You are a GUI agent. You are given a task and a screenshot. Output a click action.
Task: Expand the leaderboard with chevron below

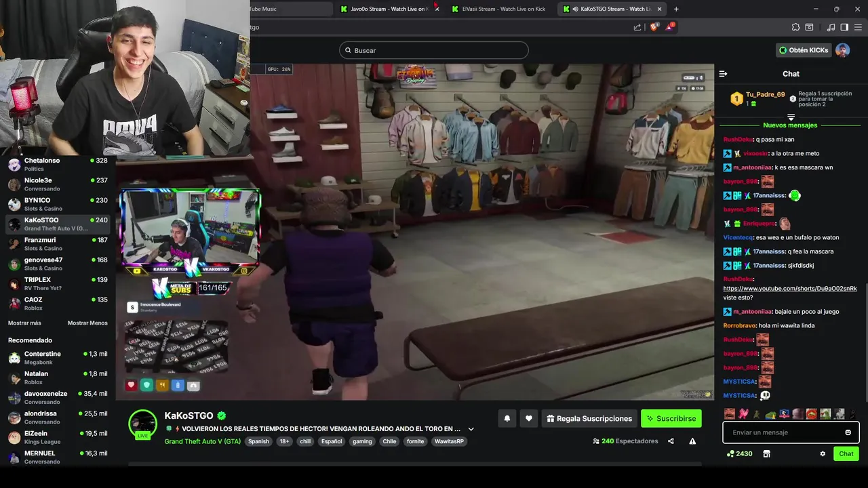[791, 117]
